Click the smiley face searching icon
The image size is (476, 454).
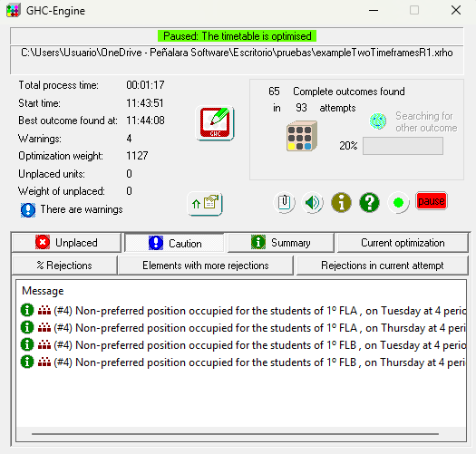coord(378,121)
